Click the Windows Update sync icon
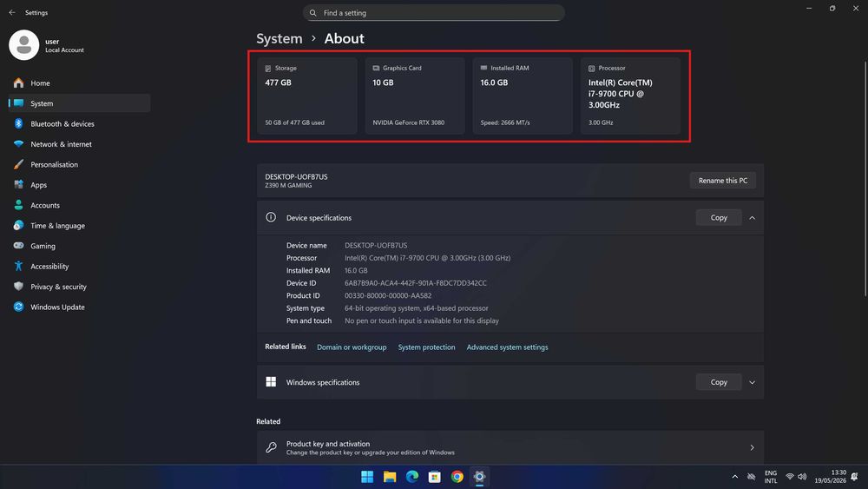The height and width of the screenshot is (489, 868). [x=18, y=307]
